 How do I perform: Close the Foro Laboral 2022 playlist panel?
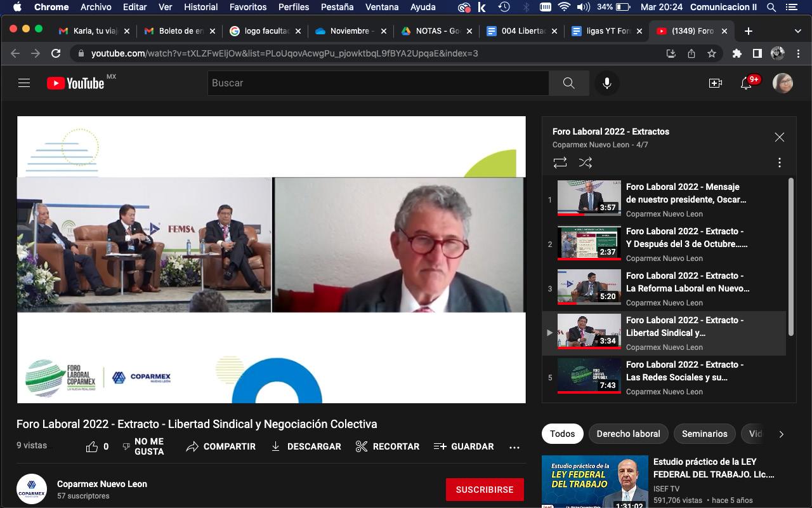pos(780,137)
